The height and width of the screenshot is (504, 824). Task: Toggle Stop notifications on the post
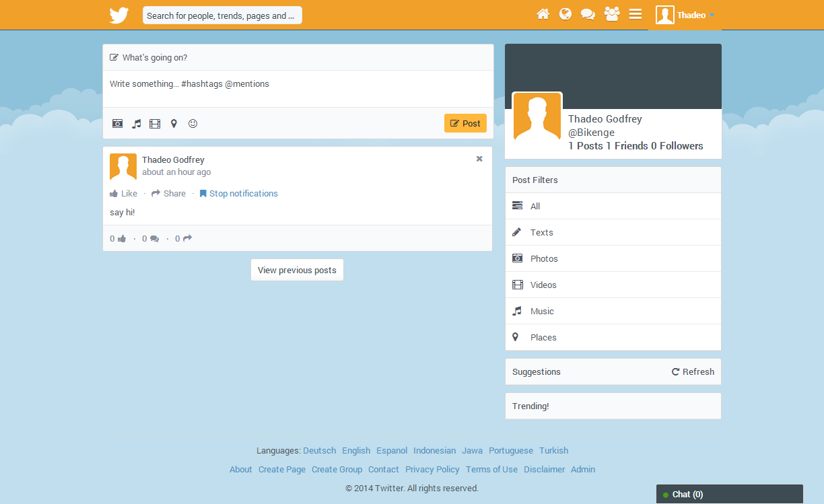[x=238, y=194]
